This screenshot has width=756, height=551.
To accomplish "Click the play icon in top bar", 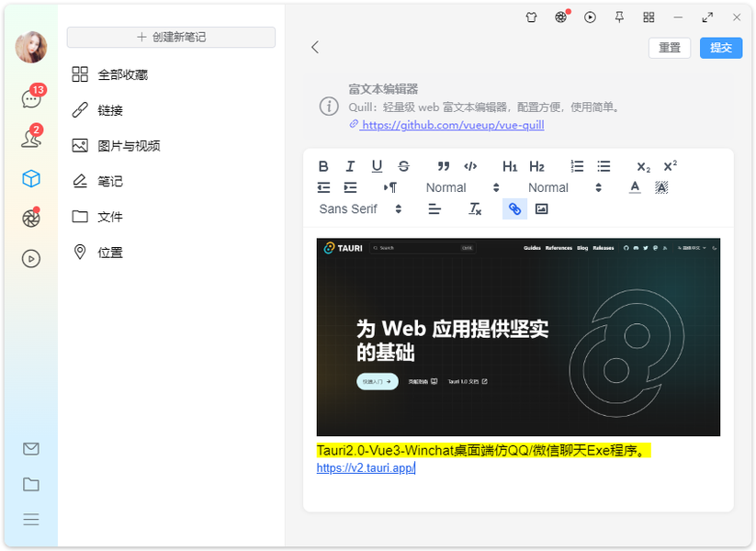I will point(590,17).
